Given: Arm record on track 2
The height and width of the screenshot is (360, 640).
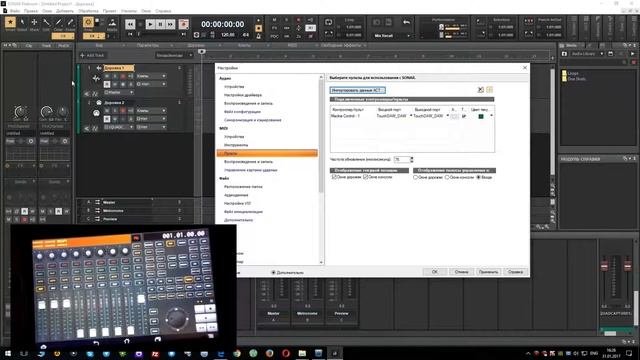Looking at the screenshot, I should [123, 111].
